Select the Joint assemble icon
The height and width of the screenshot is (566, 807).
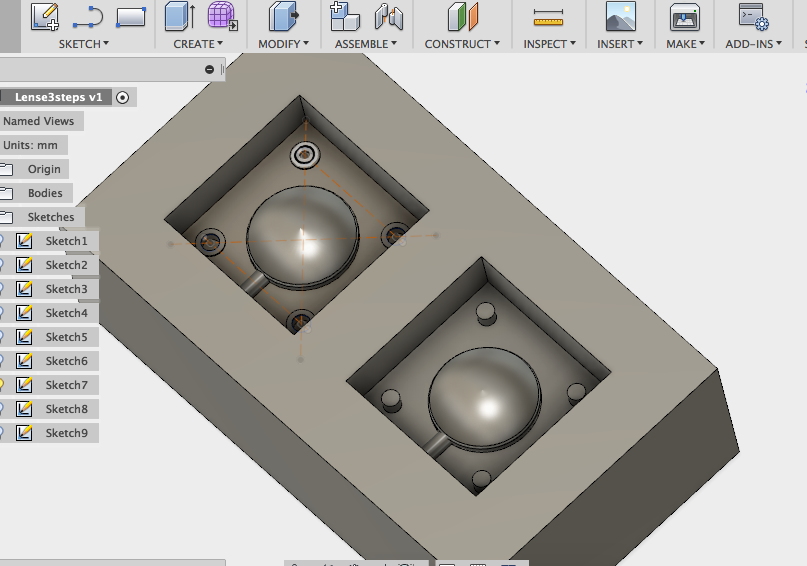coord(389,16)
